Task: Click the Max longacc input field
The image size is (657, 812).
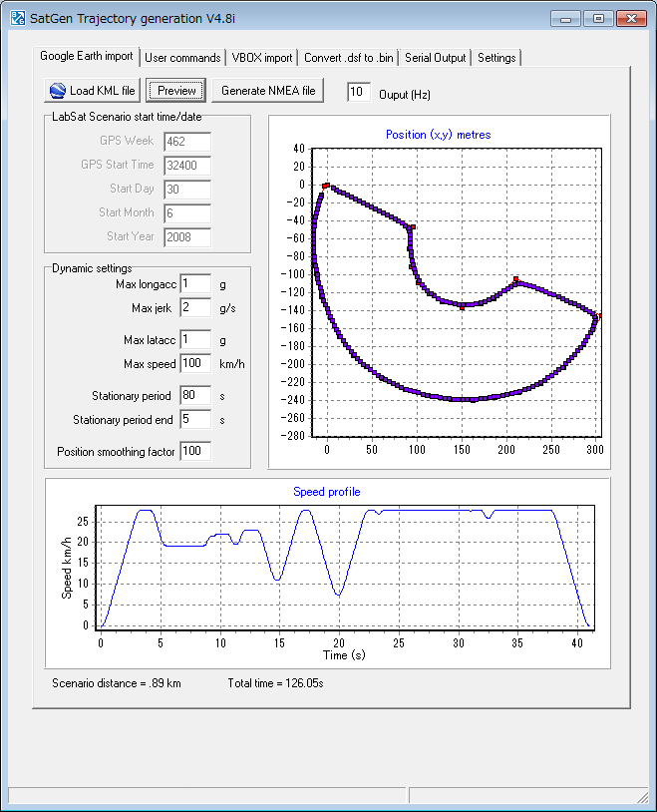Action: [194, 284]
